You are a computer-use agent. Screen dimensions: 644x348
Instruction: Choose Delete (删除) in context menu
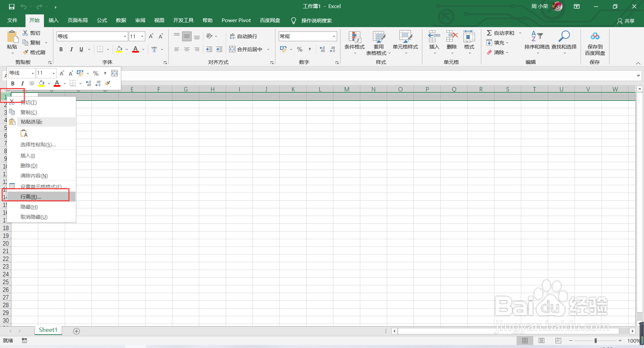coord(41,166)
